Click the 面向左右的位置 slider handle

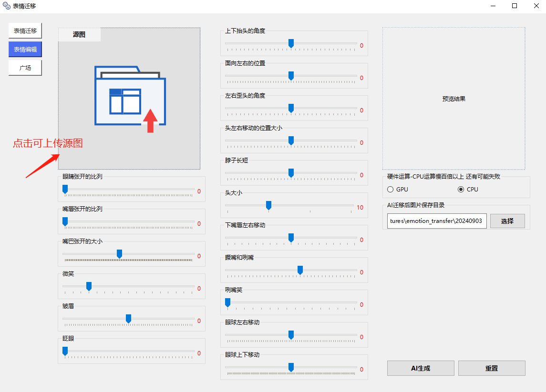(x=291, y=76)
